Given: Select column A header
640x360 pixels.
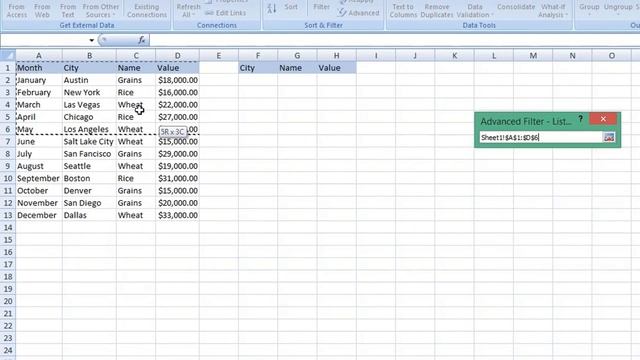Looking at the screenshot, I should [39, 56].
